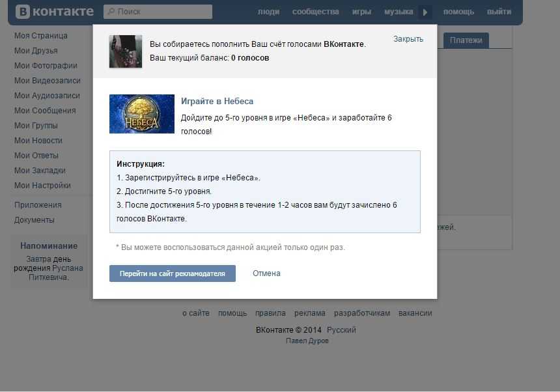Open Мои Сообщения in sidebar
The image size is (560, 392).
click(45, 111)
